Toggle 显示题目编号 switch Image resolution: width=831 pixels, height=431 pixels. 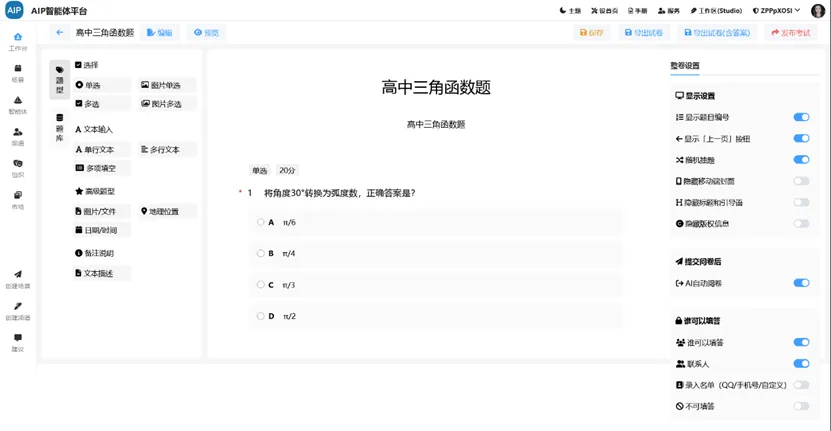coord(801,117)
